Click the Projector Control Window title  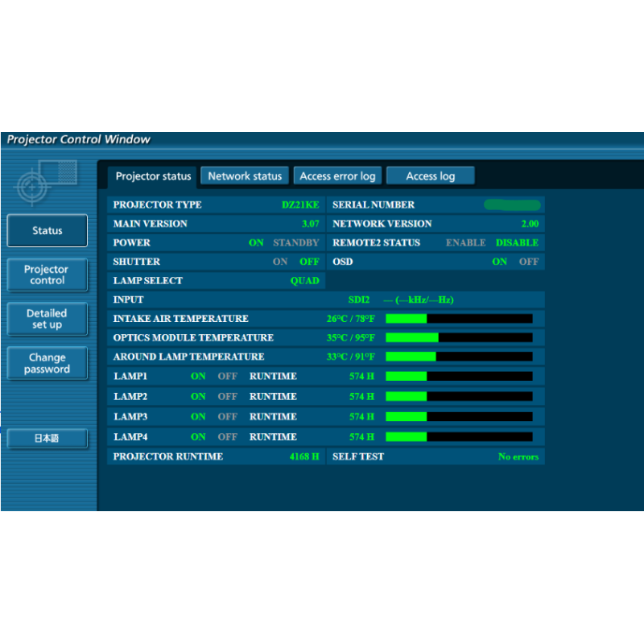pyautogui.click(x=78, y=139)
